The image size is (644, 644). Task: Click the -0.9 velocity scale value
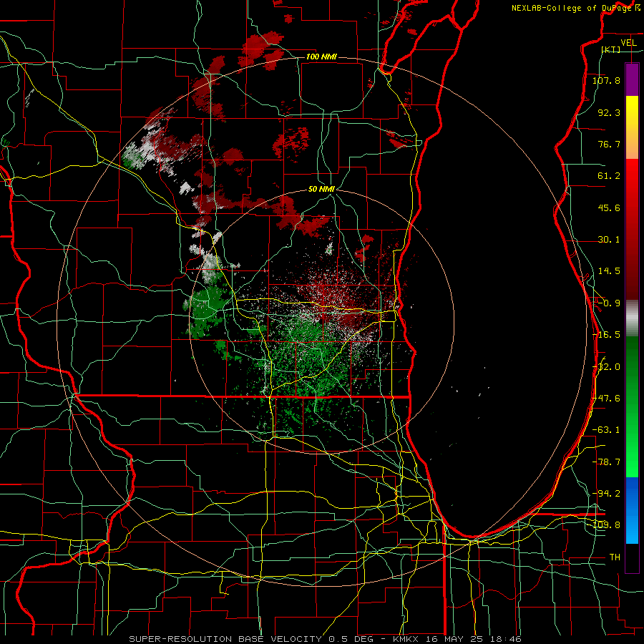coord(609,303)
